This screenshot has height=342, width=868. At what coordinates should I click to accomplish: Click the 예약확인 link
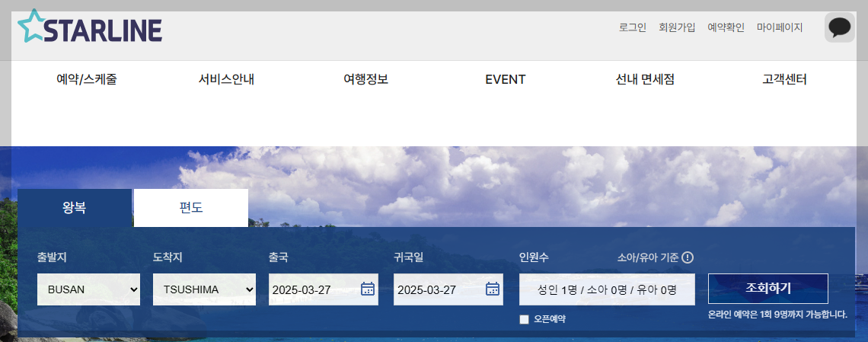pos(726,27)
